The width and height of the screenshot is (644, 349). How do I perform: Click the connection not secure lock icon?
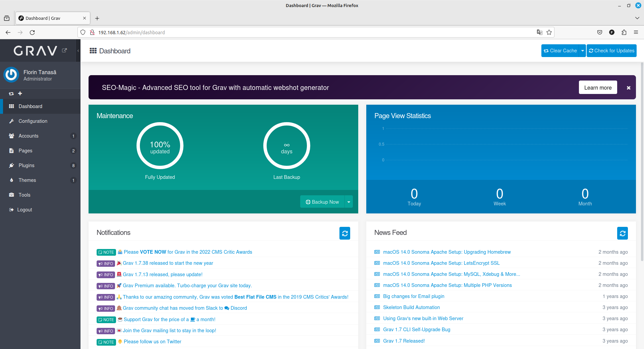(x=92, y=33)
